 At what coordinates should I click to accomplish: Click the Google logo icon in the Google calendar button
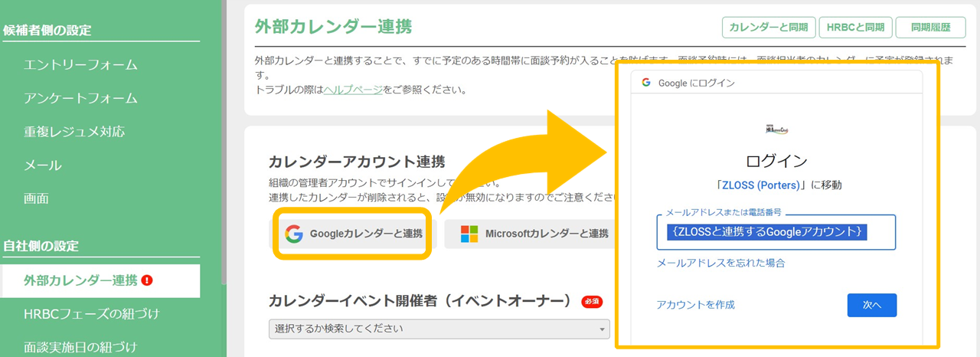click(x=294, y=234)
